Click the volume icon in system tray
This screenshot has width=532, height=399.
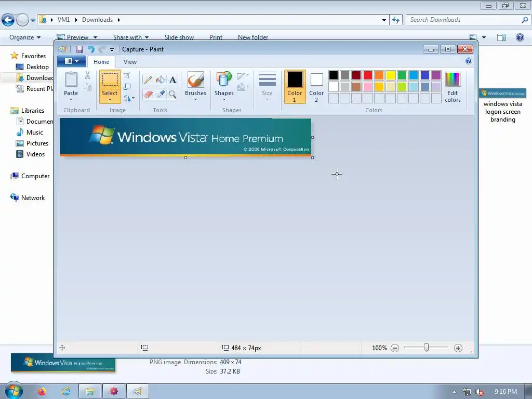(x=480, y=392)
